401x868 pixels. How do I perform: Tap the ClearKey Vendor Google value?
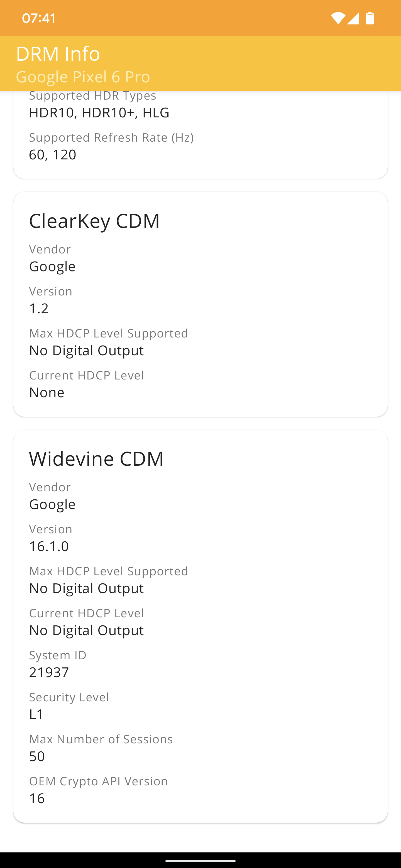52,267
